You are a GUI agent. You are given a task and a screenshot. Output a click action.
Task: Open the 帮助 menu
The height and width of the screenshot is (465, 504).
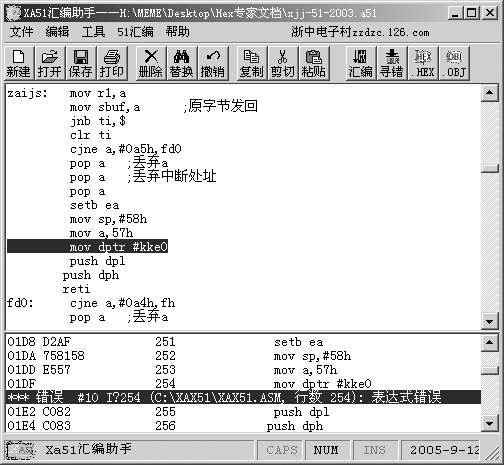pyautogui.click(x=178, y=32)
